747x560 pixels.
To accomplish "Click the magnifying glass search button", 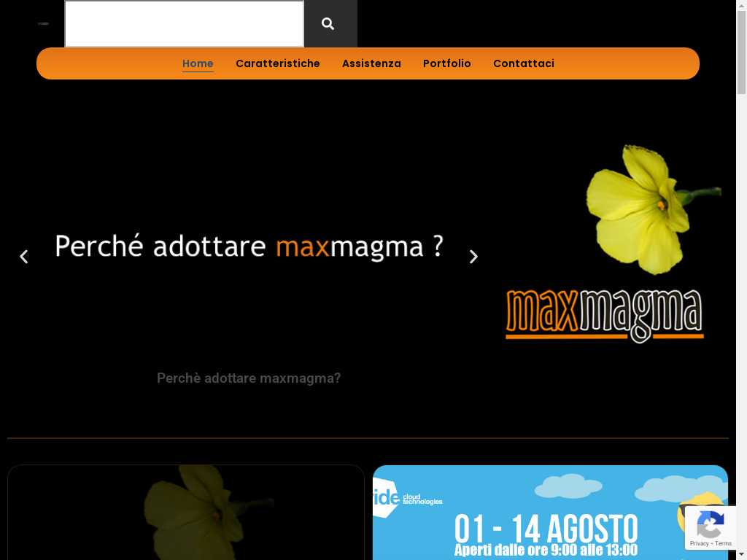I will coord(328,24).
